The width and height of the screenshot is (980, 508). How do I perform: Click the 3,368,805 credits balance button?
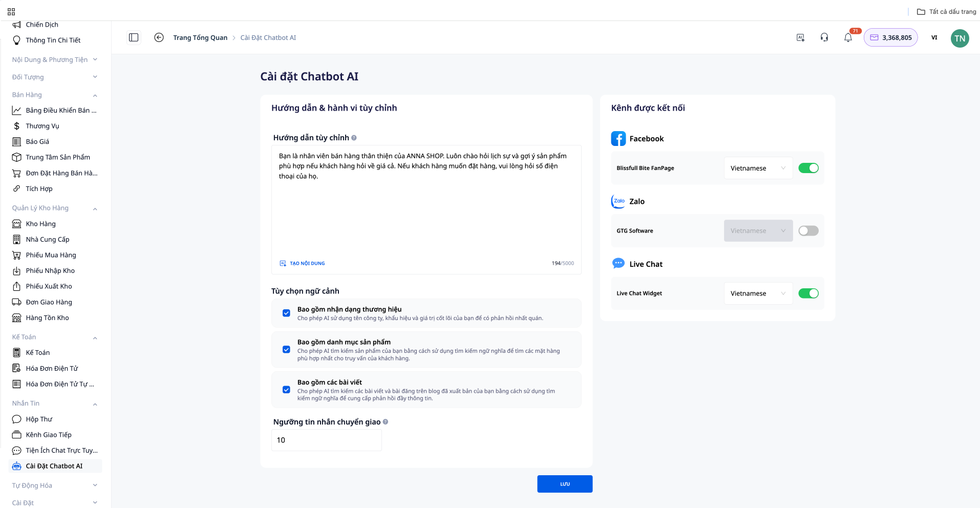pyautogui.click(x=890, y=38)
